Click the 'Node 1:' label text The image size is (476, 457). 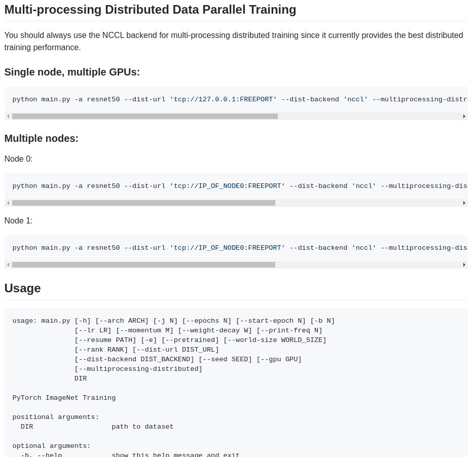coord(18,220)
